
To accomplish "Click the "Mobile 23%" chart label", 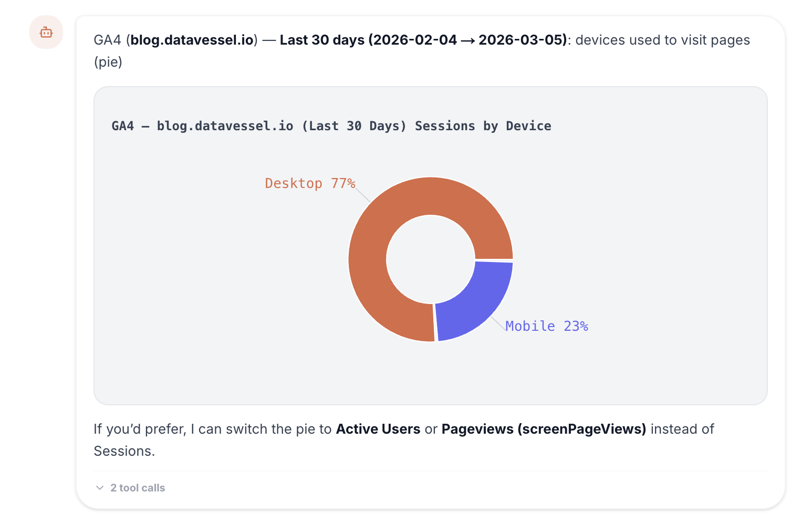I will click(547, 326).
